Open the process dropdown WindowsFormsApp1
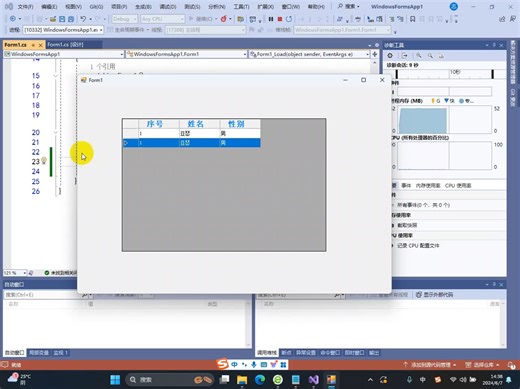The width and height of the screenshot is (520, 389). point(63,30)
